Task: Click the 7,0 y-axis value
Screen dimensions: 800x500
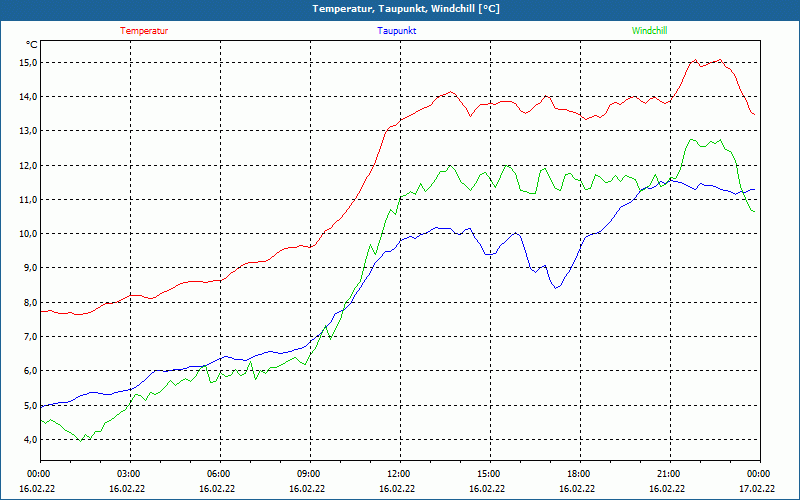Action: click(x=30, y=337)
